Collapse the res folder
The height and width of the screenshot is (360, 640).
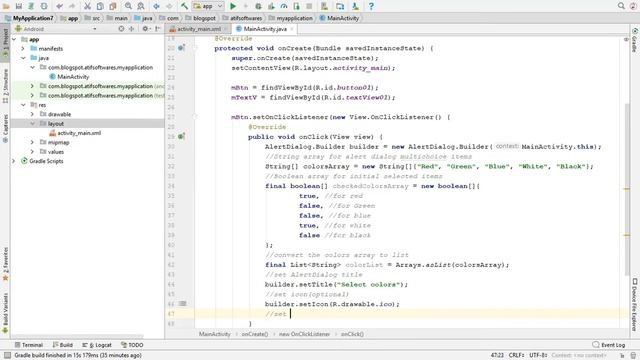(x=23, y=105)
